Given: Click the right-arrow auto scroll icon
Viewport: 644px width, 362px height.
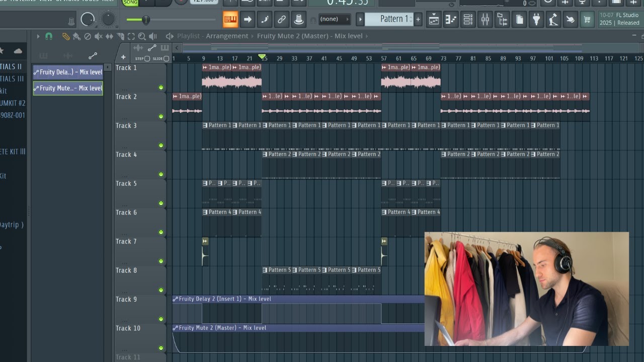Looking at the screenshot, I should (248, 20).
